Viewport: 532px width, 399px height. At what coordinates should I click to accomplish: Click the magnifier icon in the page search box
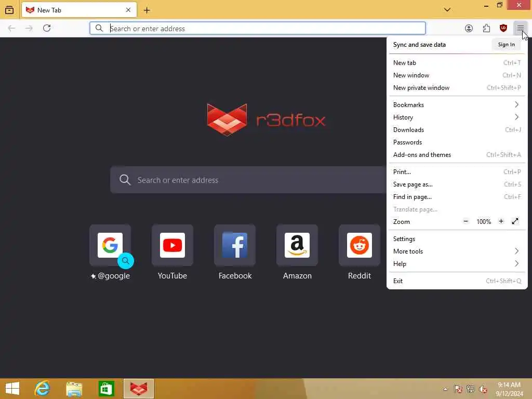pos(125,180)
